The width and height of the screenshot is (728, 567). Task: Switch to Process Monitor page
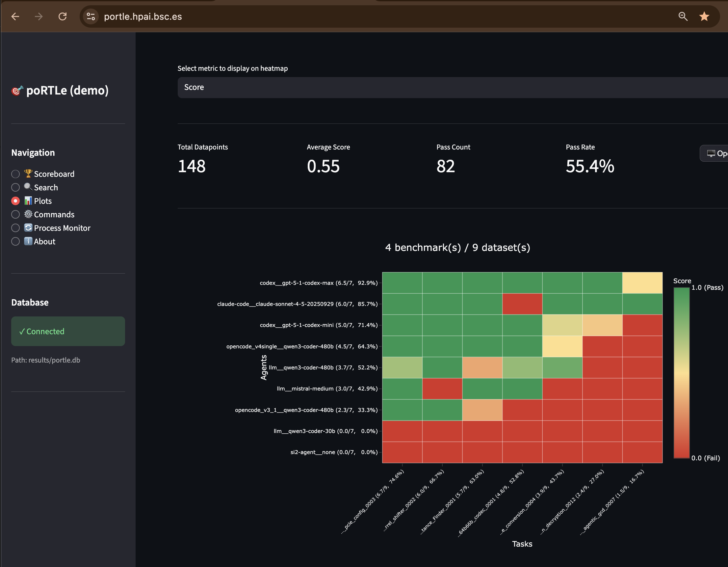[x=62, y=228]
